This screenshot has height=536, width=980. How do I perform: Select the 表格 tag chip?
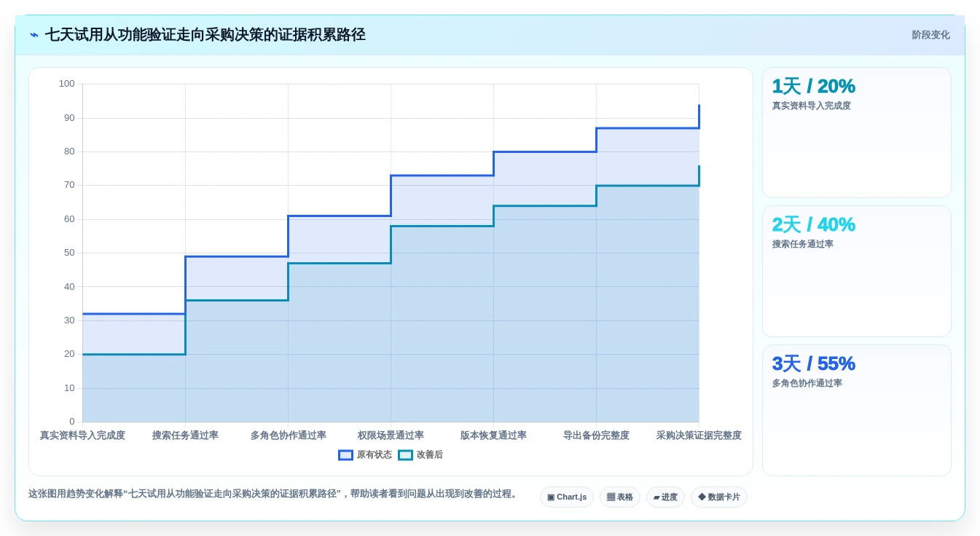(620, 497)
